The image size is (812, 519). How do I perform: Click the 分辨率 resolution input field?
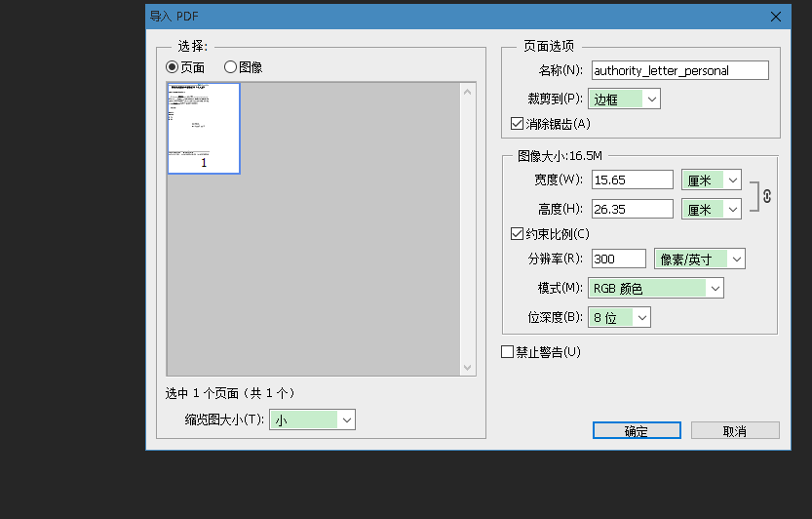pyautogui.click(x=619, y=259)
